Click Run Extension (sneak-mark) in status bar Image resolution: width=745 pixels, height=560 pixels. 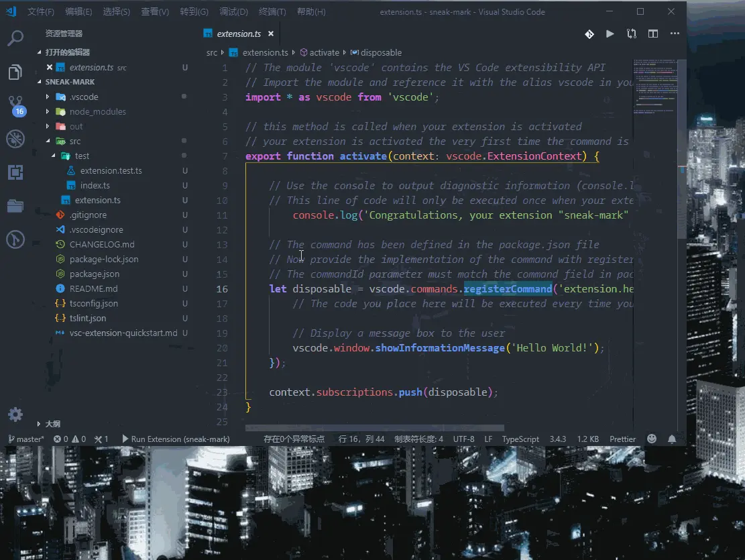(176, 439)
